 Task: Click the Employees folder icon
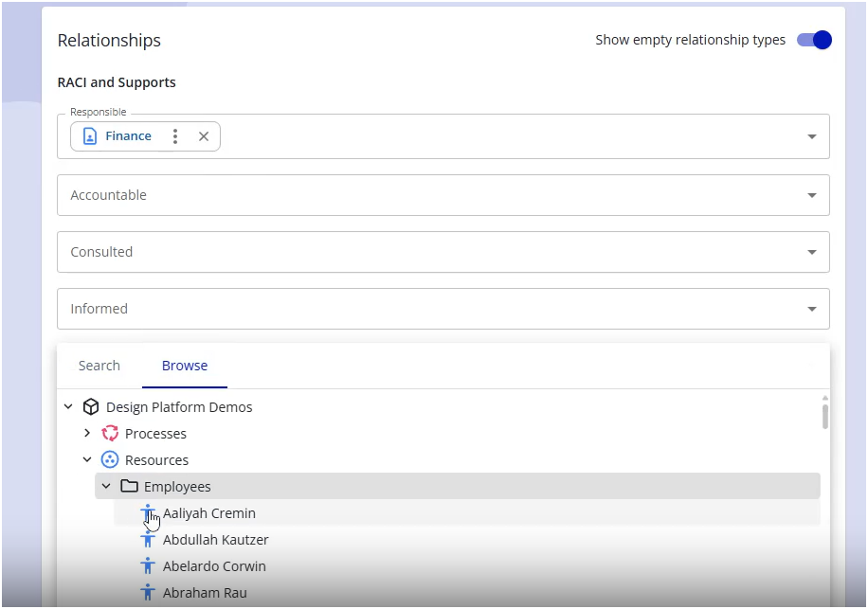(129, 487)
